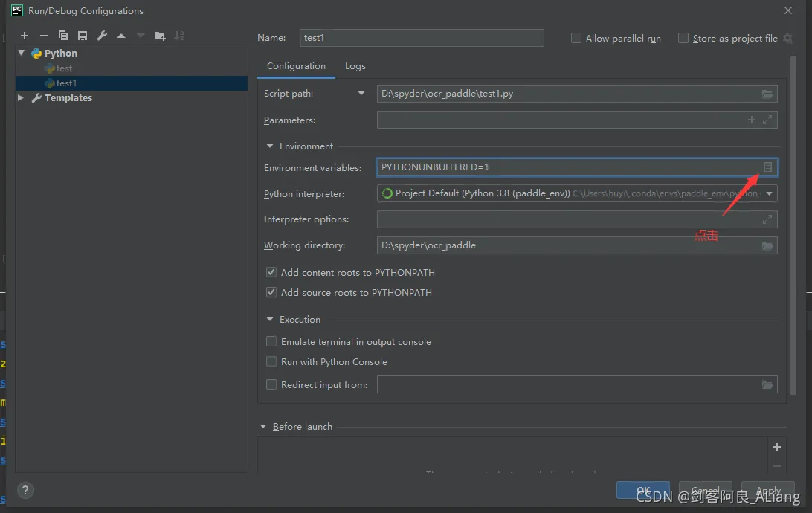Viewport: 812px width, 513px height.
Task: Check the Run with Python Console option
Action: (271, 362)
